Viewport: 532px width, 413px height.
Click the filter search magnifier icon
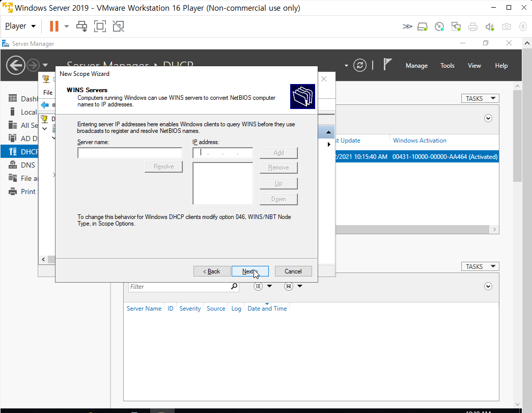point(234,286)
